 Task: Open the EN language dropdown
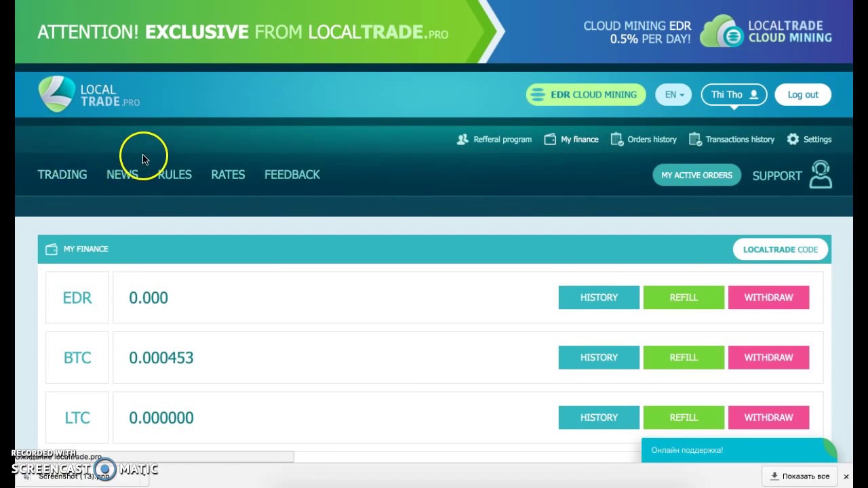[673, 95]
